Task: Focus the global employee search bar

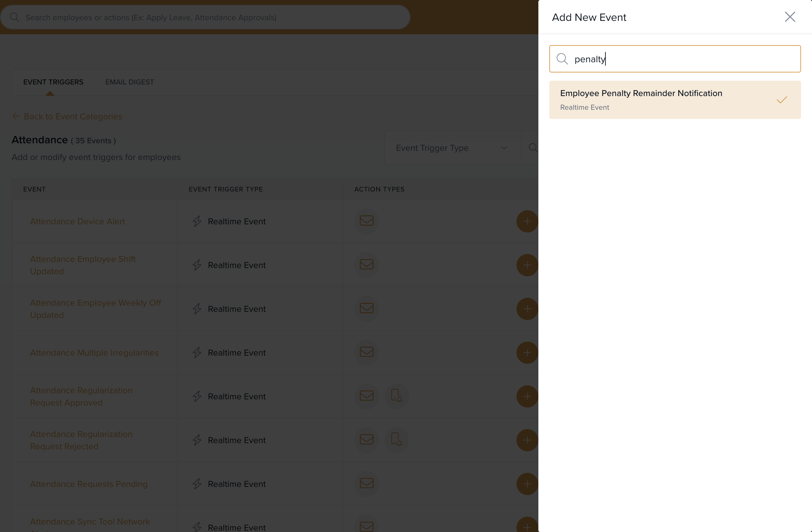Action: tap(205, 17)
